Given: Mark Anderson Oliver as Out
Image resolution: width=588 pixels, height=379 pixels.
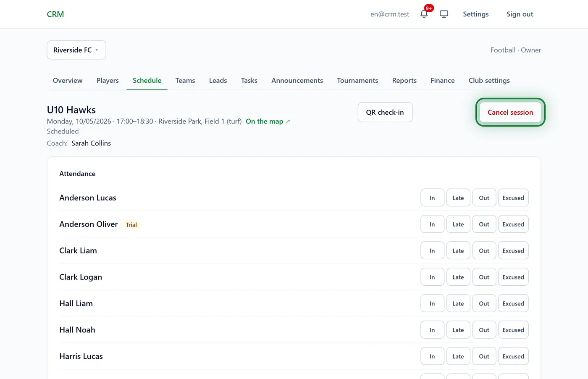Looking at the screenshot, I should [484, 224].
